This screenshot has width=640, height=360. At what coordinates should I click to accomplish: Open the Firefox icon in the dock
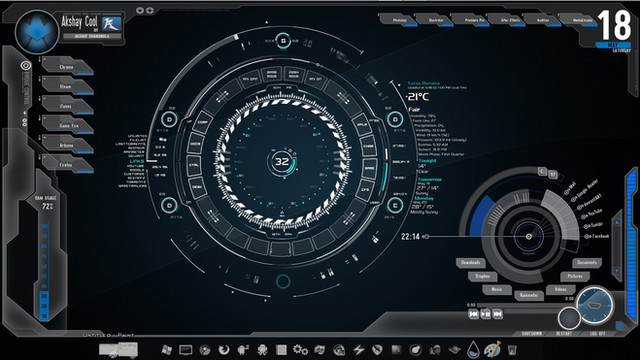coord(224,350)
